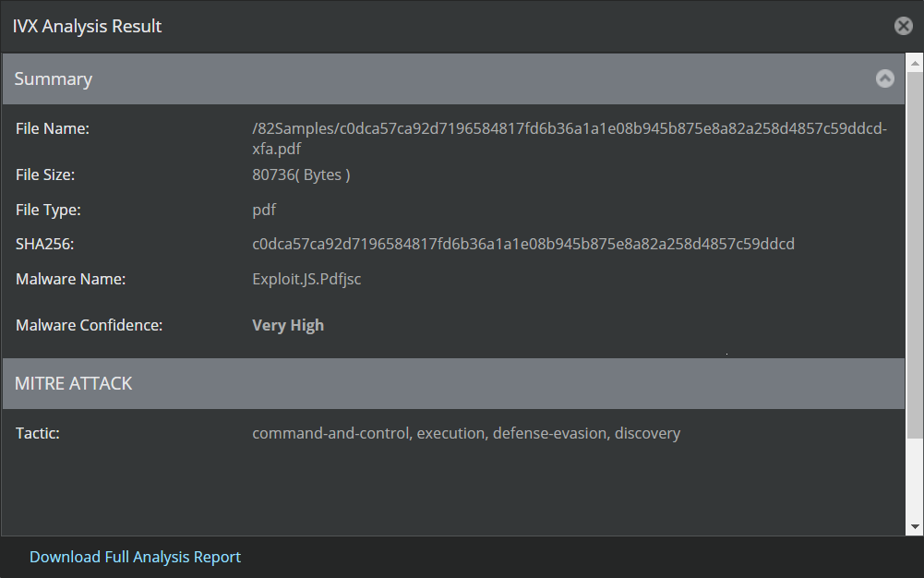Select the MITRE ATTACK section header
This screenshot has height=578, width=924.
(x=453, y=383)
